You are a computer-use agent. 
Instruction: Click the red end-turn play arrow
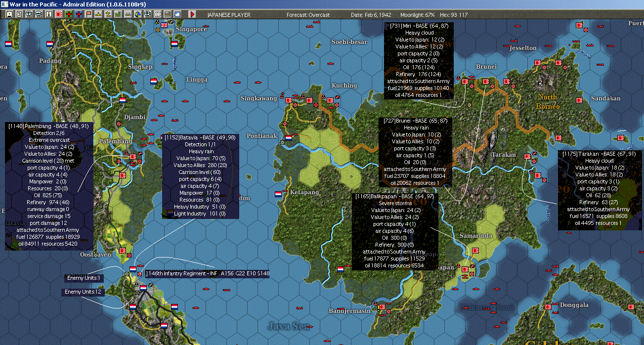tap(192, 14)
